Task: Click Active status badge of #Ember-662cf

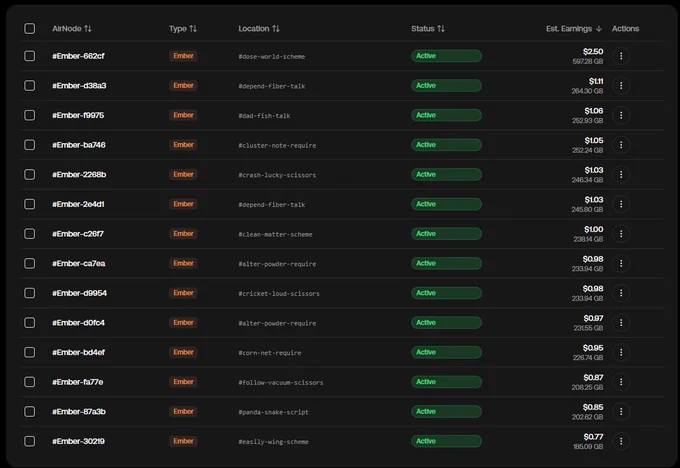Action: [446, 56]
